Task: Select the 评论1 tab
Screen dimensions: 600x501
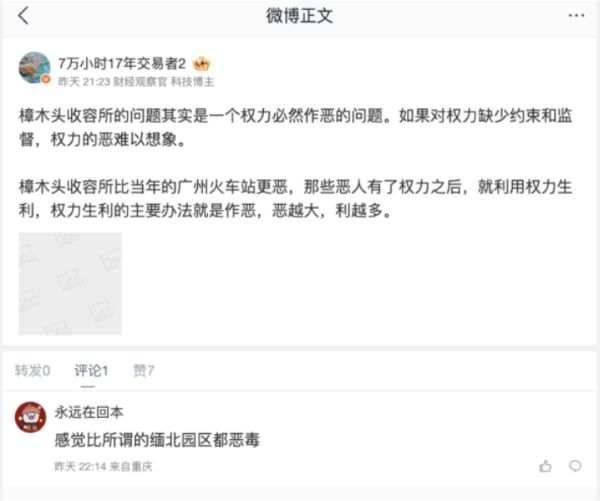Action: coord(91,370)
